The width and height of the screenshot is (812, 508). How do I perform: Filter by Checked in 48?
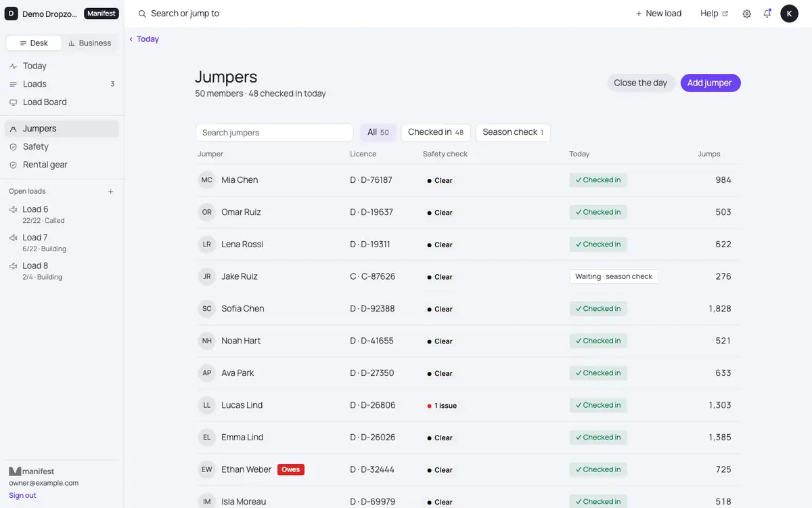436,132
